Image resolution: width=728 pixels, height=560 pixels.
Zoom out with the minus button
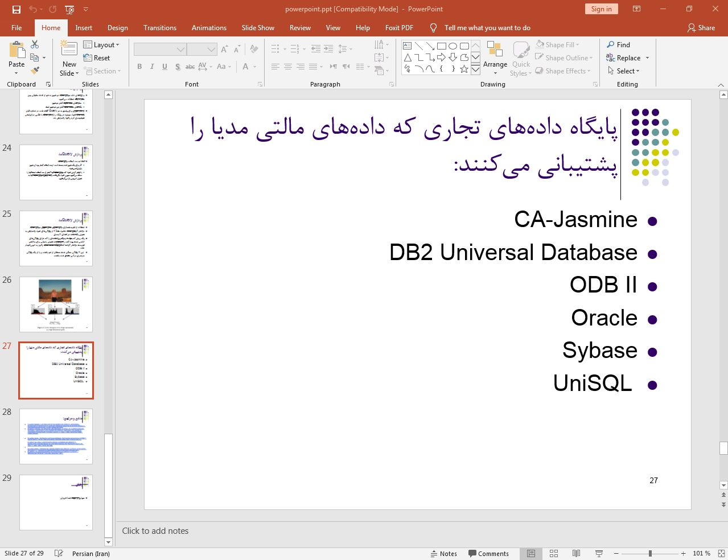tap(616, 553)
